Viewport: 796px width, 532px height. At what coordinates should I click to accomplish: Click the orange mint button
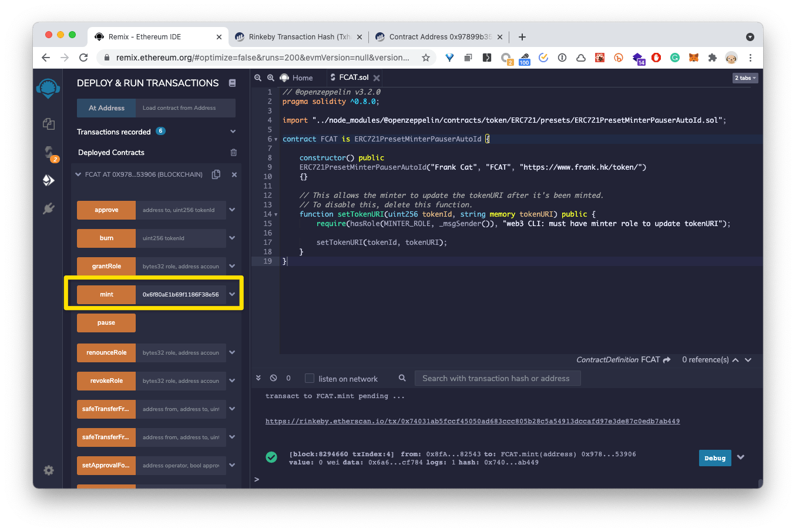tap(106, 294)
